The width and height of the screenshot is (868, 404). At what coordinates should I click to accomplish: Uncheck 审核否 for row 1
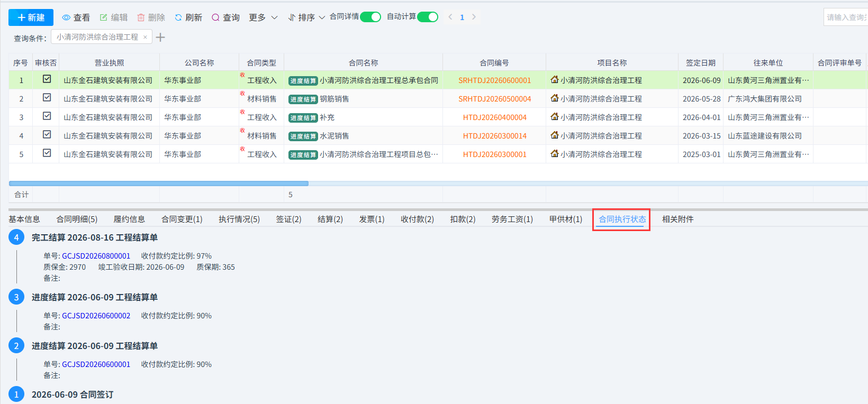tap(47, 79)
